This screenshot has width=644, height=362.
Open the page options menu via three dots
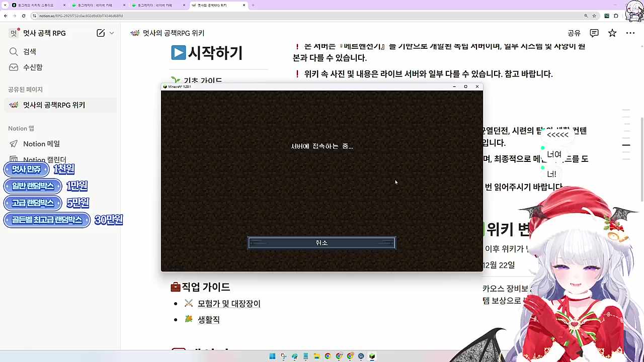click(630, 33)
